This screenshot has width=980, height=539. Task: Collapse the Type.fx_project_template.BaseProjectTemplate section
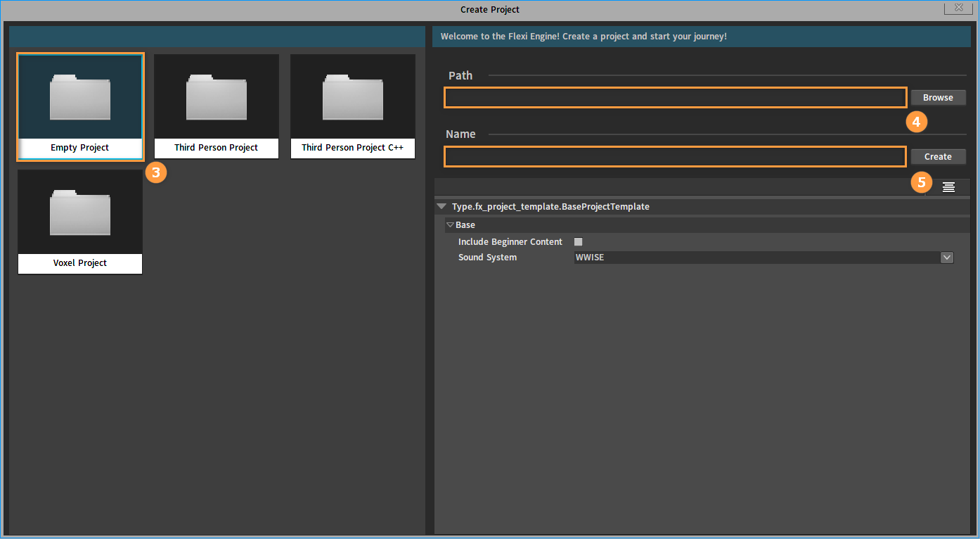pyautogui.click(x=441, y=207)
